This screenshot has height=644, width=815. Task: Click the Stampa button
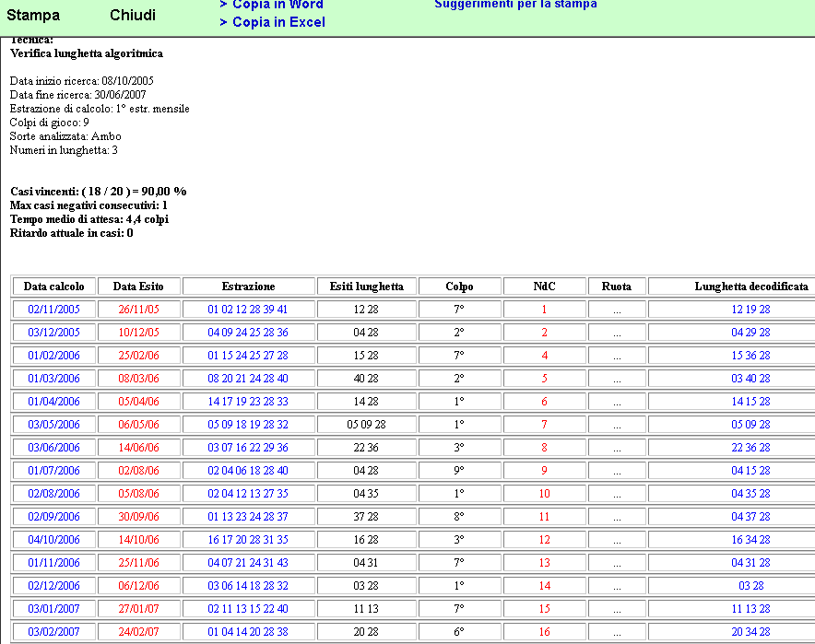click(x=33, y=15)
